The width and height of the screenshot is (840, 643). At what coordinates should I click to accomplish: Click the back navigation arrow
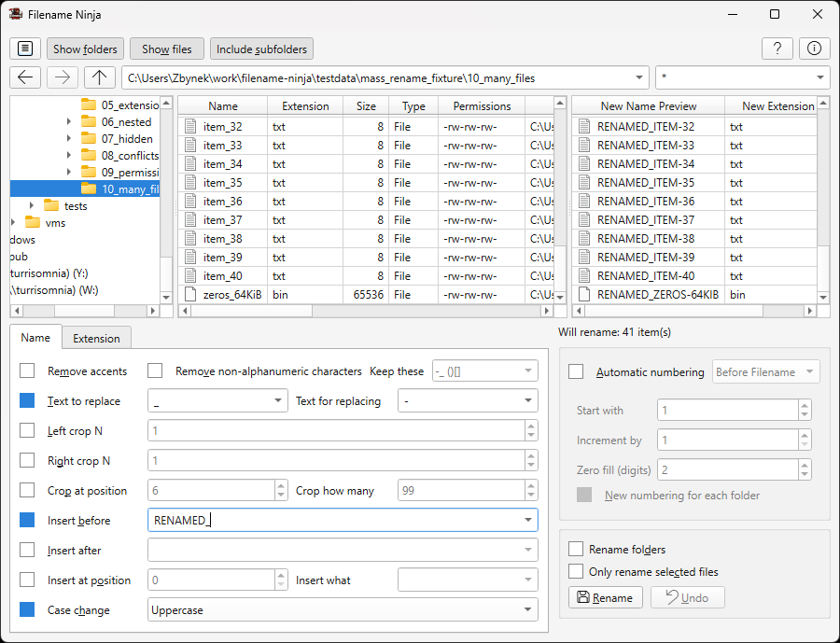pyautogui.click(x=25, y=77)
